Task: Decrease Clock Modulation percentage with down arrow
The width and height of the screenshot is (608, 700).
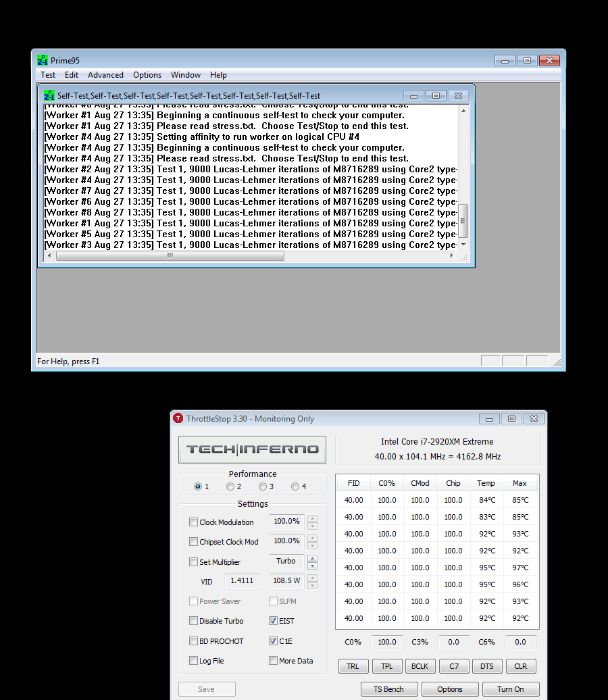Action: point(313,526)
